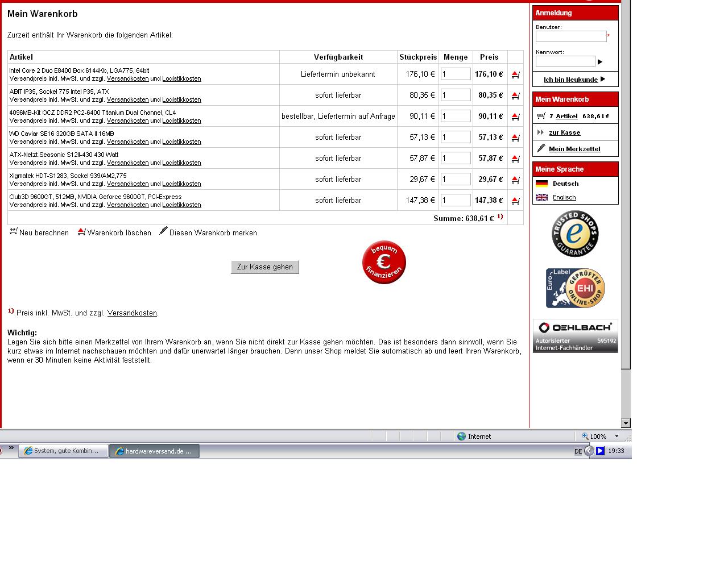
Task: Switch to hardwareversand.de taskbar window
Action: click(x=154, y=451)
